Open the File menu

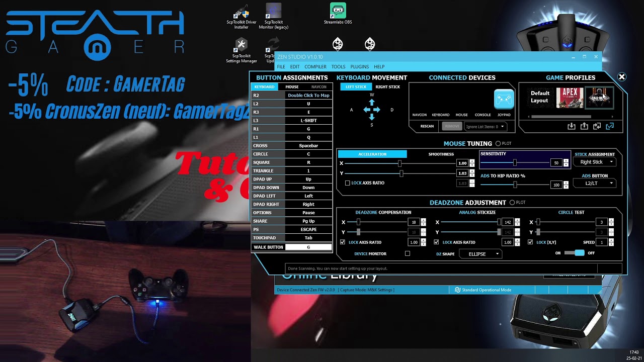click(x=281, y=66)
